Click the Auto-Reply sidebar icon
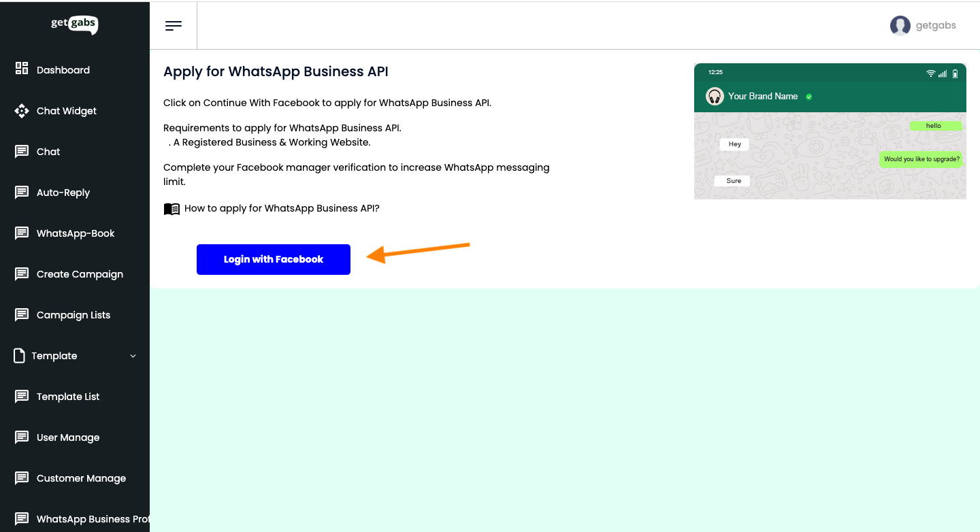 coord(22,193)
